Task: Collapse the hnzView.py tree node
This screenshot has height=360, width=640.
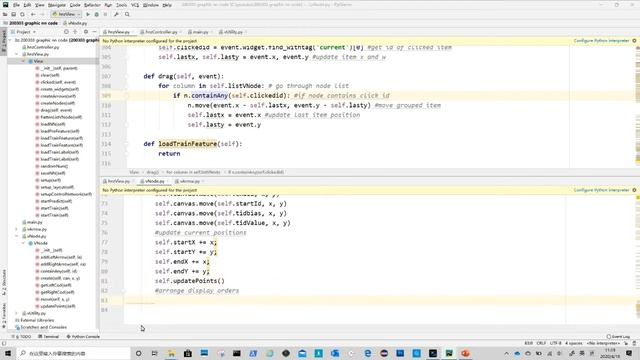Action: pyautogui.click(x=17, y=54)
